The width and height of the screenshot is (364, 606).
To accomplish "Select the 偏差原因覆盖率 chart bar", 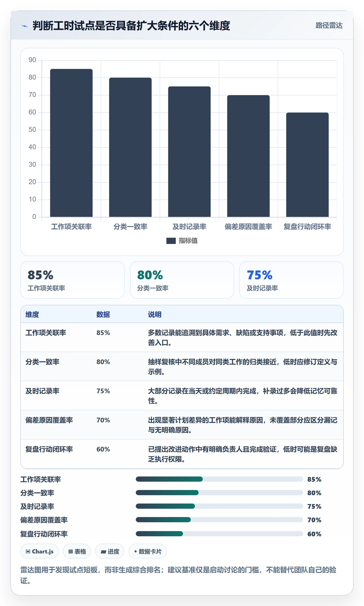I will [x=248, y=156].
